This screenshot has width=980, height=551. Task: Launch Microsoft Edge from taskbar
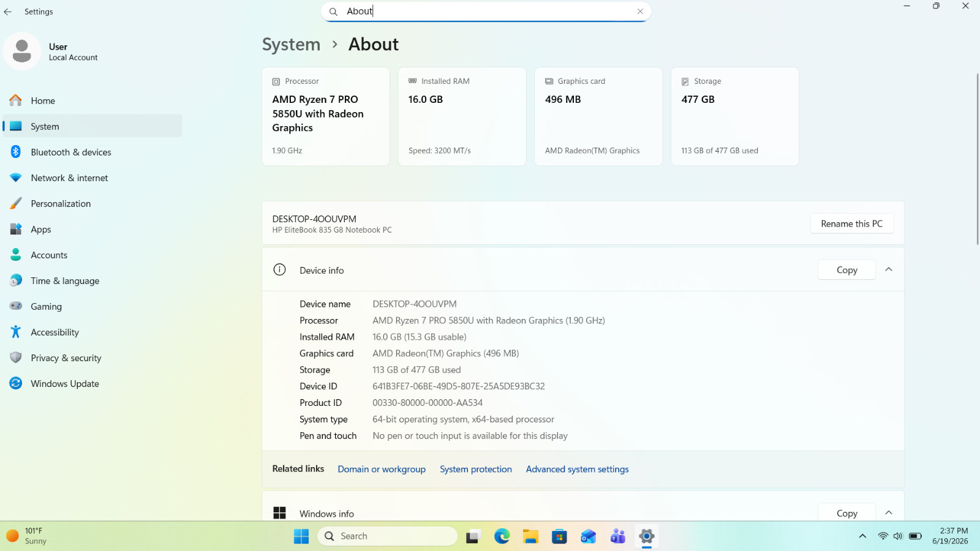point(502,537)
